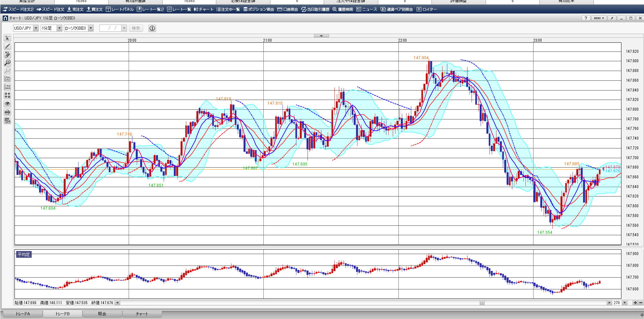Collapse the top panel with the up-arrow handle
This screenshot has width=644, height=319.
point(321,35)
